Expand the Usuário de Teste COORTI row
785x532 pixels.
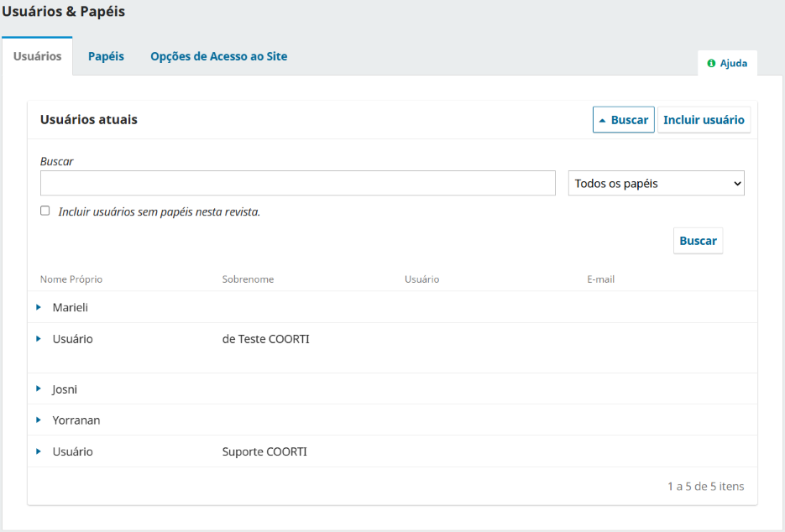pyautogui.click(x=39, y=339)
